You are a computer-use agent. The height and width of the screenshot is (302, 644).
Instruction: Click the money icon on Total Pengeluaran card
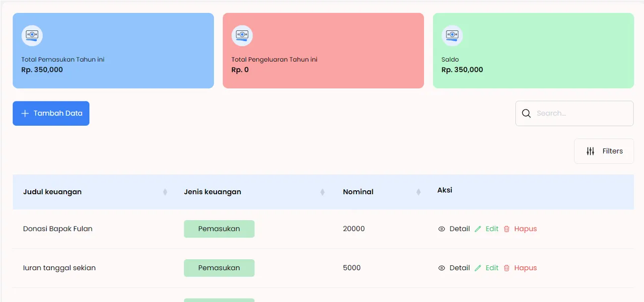(x=242, y=35)
